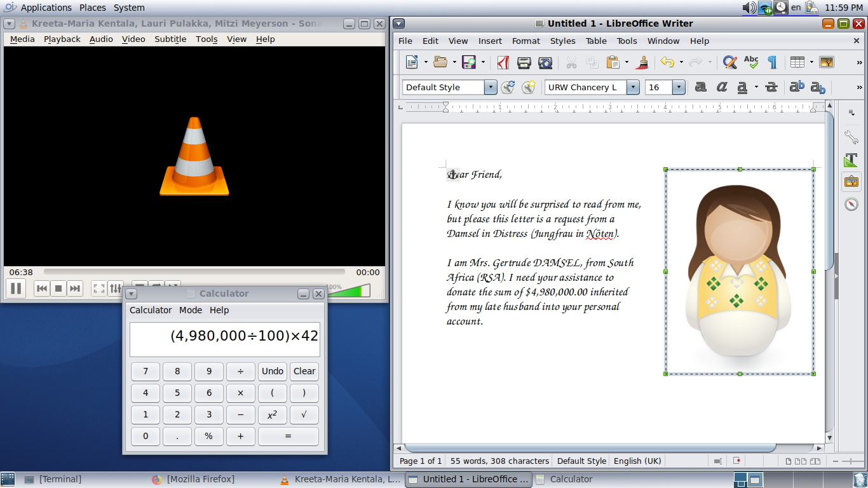Open Find & Replace icon
The height and width of the screenshot is (488, 868).
[x=730, y=62]
